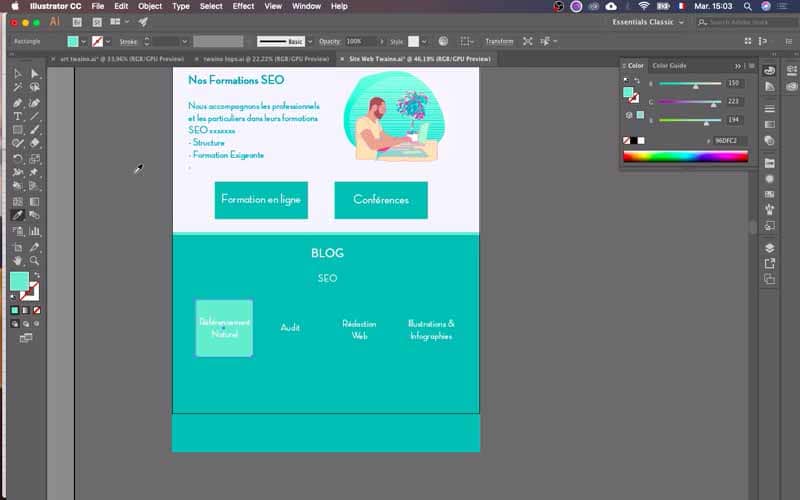
Task: Open Basic brush definition dropdown
Action: [x=310, y=41]
